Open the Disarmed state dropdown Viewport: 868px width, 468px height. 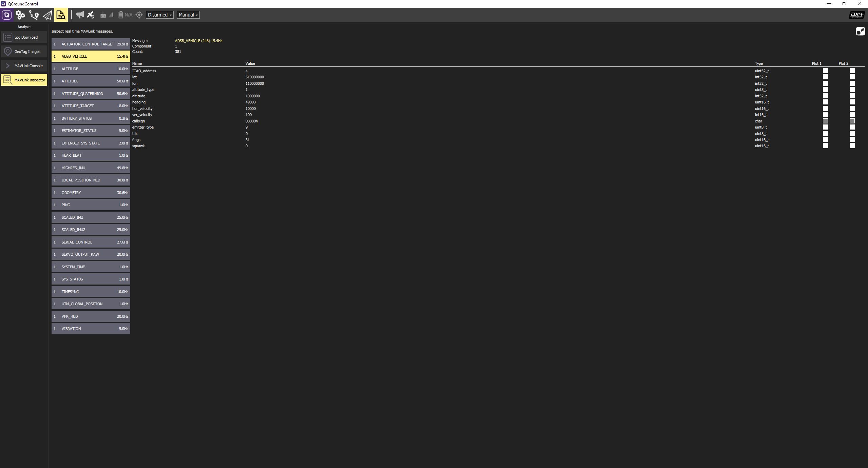(159, 15)
